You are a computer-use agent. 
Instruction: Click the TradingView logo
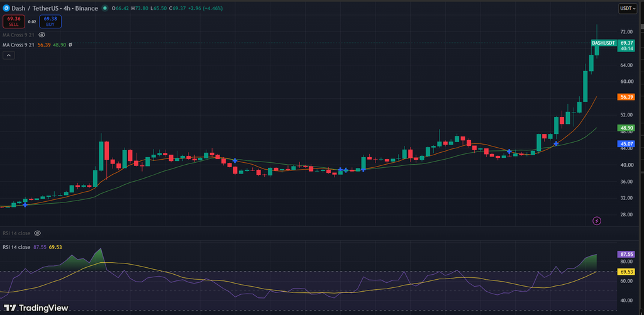[x=36, y=308]
